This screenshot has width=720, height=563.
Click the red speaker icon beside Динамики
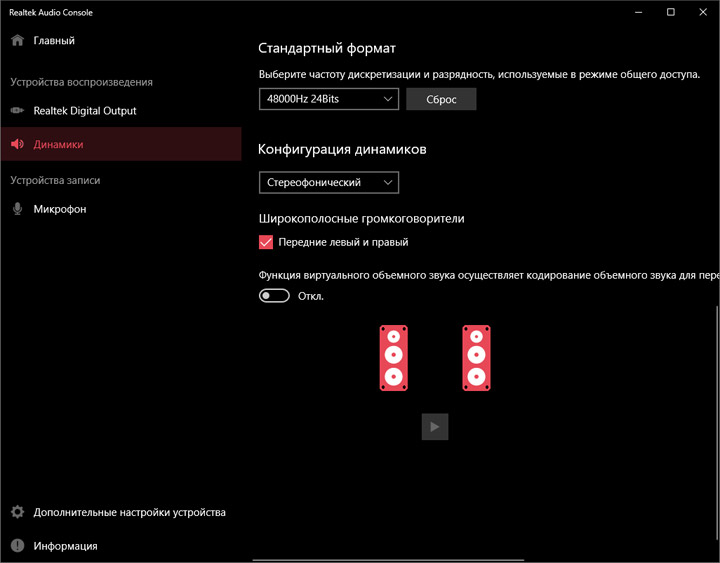17,144
